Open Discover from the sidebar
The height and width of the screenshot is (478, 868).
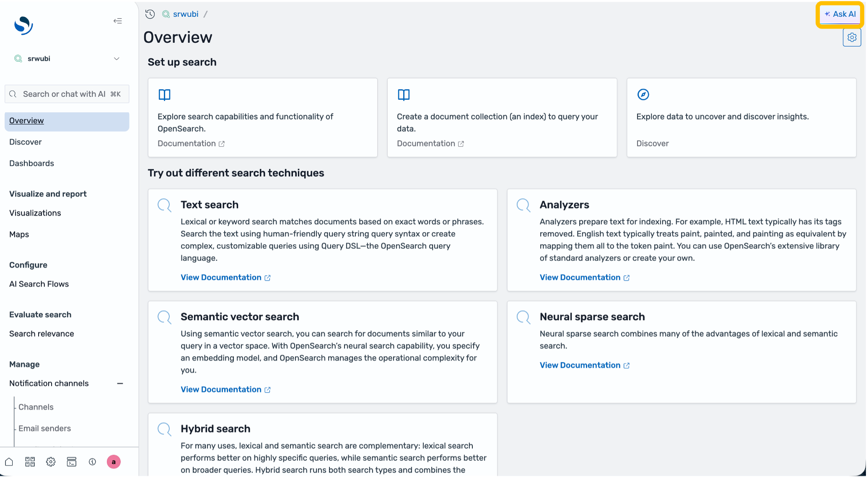pos(26,142)
